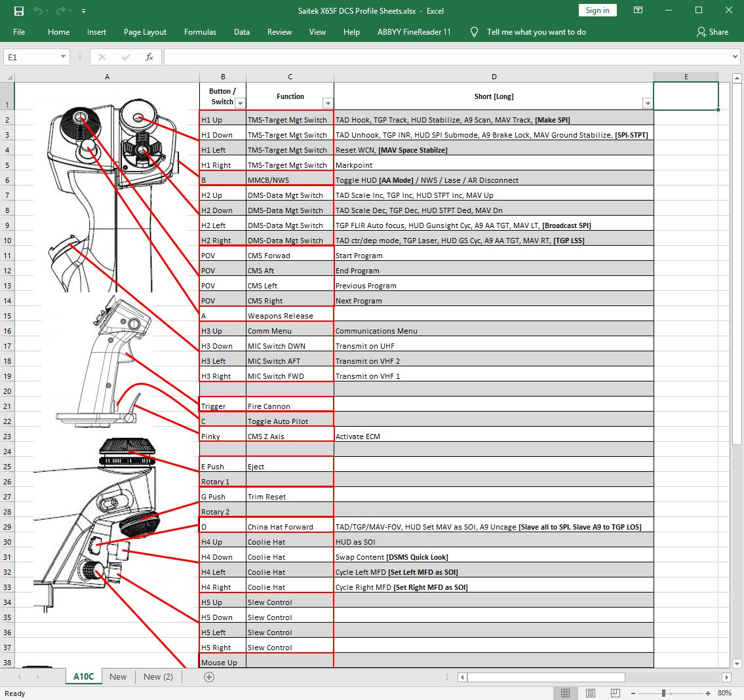This screenshot has height=700, width=744.
Task: Switch to the New (2) sheet tab
Action: click(x=158, y=676)
